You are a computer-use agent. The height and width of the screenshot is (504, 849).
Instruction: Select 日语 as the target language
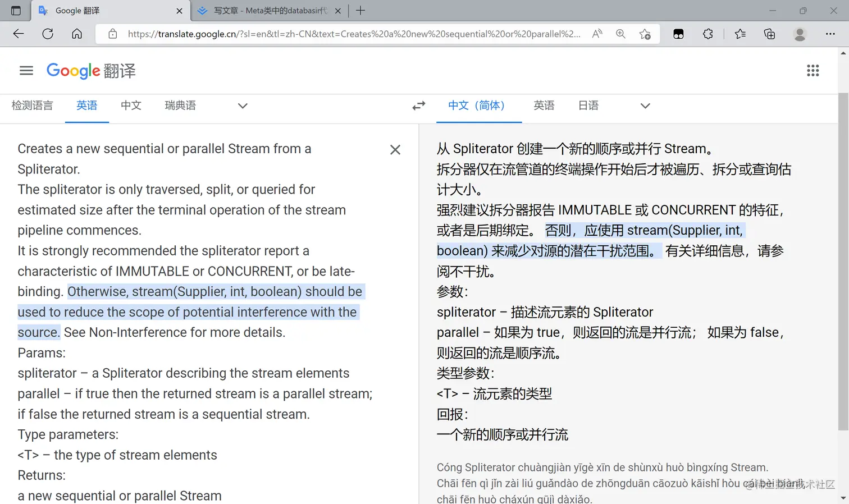point(588,106)
